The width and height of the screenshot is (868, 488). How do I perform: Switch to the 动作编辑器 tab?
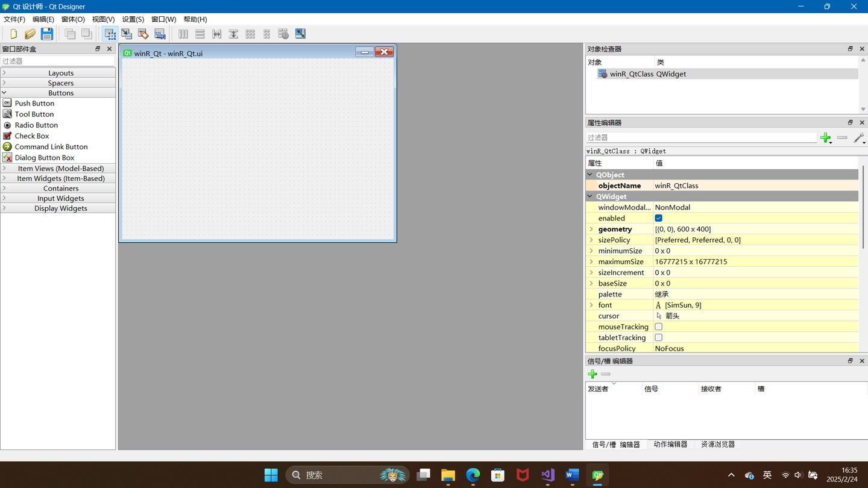[670, 444]
